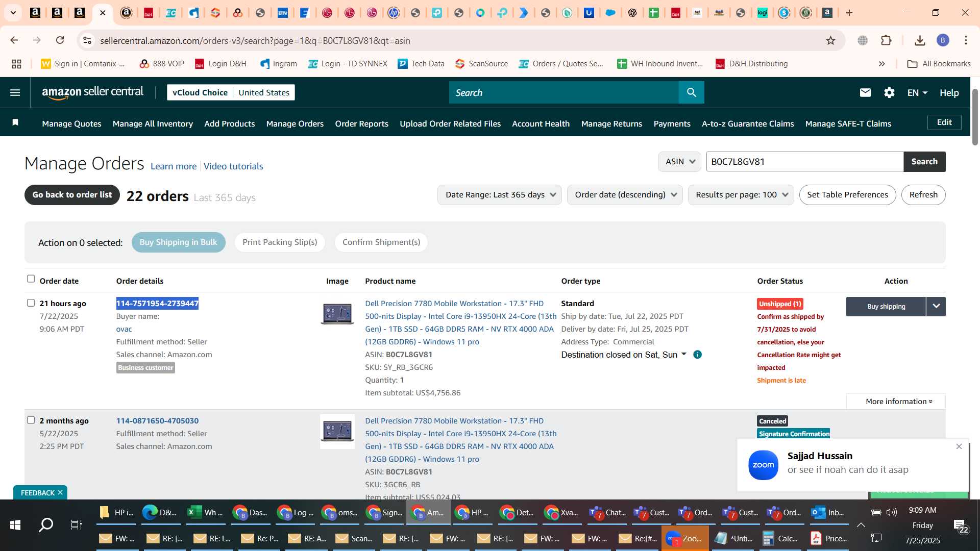Image resolution: width=980 pixels, height=551 pixels.
Task: Open the ovac buyer name link
Action: (124, 329)
